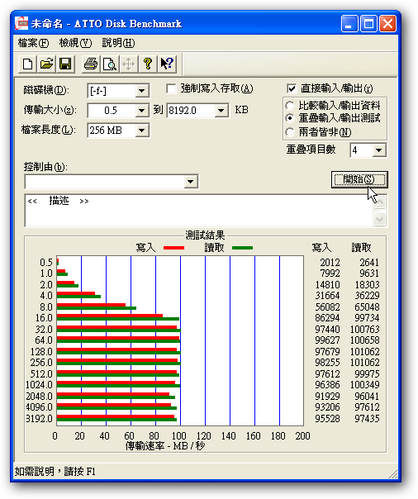Click the description box scroll up arrow
This screenshot has width=418, height=499.
tap(380, 202)
